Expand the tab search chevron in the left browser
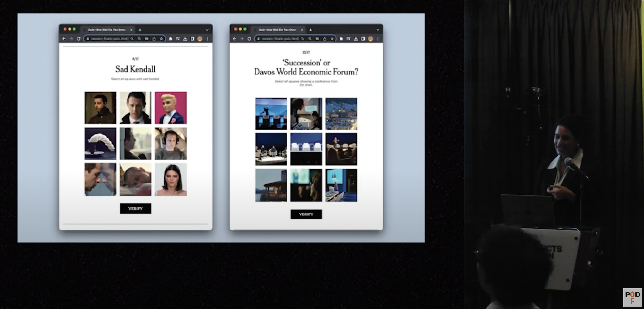Screen dimensions: 644x309 pyautogui.click(x=207, y=30)
